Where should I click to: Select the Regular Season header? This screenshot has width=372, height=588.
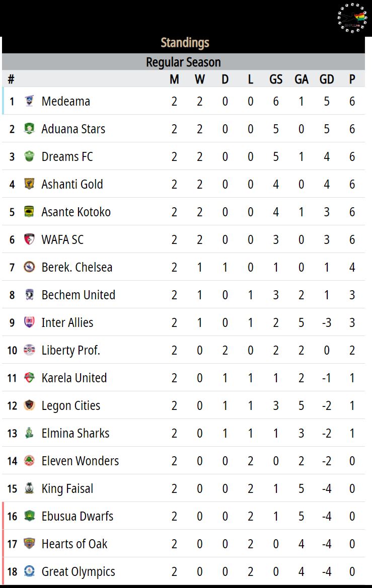tap(183, 62)
